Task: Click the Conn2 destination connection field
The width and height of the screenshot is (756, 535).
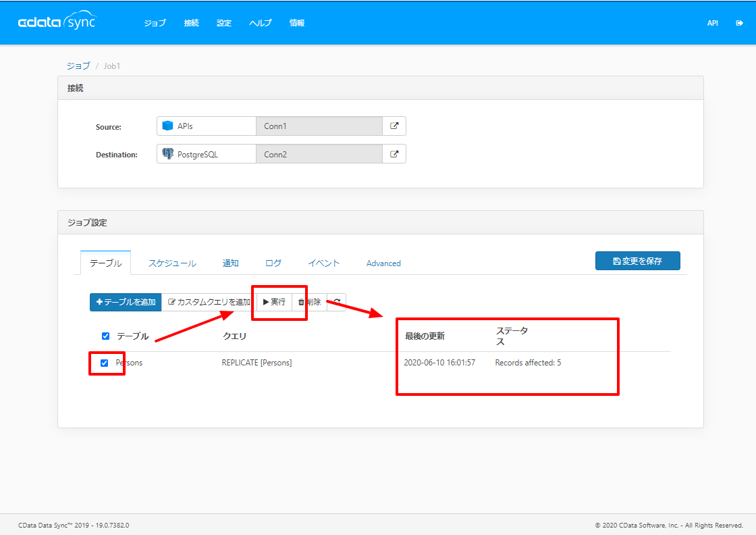Action: pyautogui.click(x=319, y=155)
